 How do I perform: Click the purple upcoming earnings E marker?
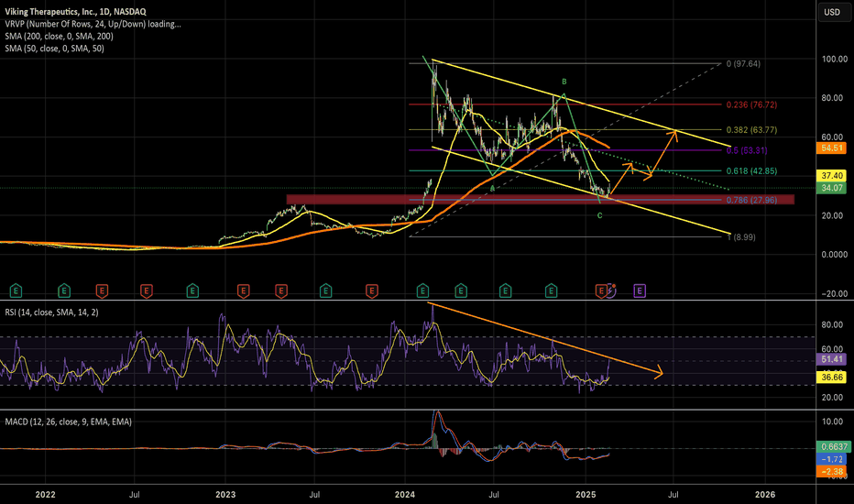coord(640,291)
